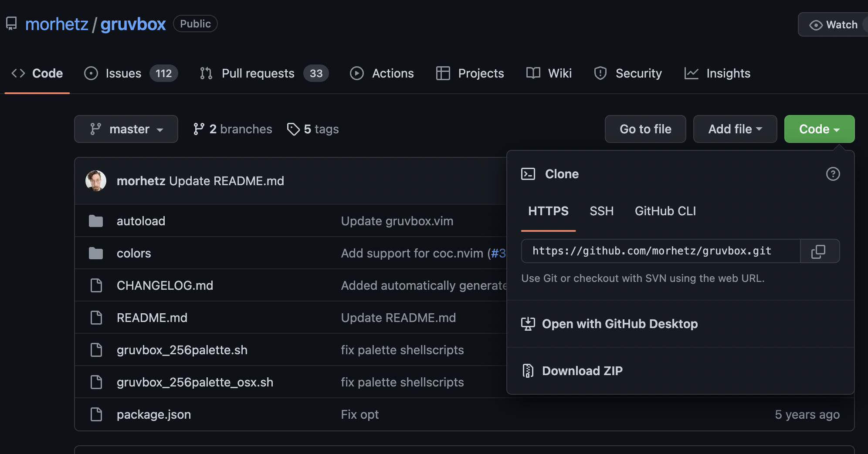Open the Insights tab
This screenshot has width=868, height=454.
(718, 73)
